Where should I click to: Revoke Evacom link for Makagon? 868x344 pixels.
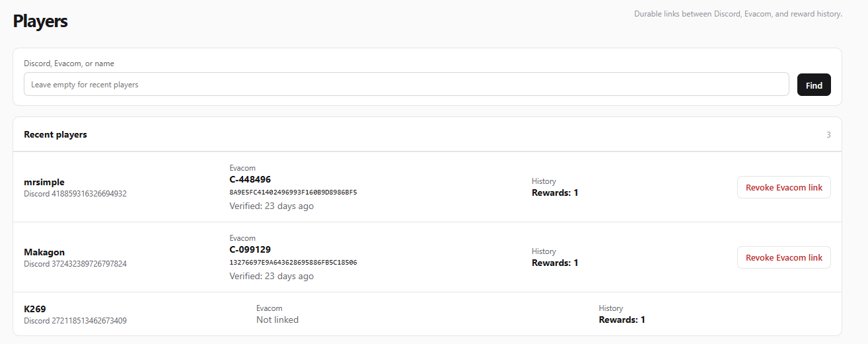(x=784, y=257)
